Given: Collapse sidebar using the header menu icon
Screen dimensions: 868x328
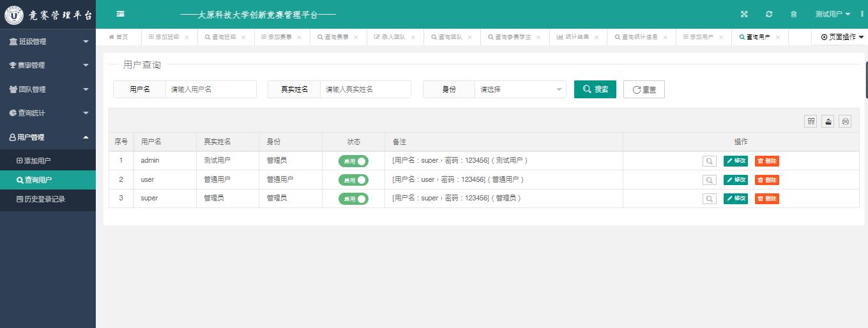Looking at the screenshot, I should coord(120,15).
